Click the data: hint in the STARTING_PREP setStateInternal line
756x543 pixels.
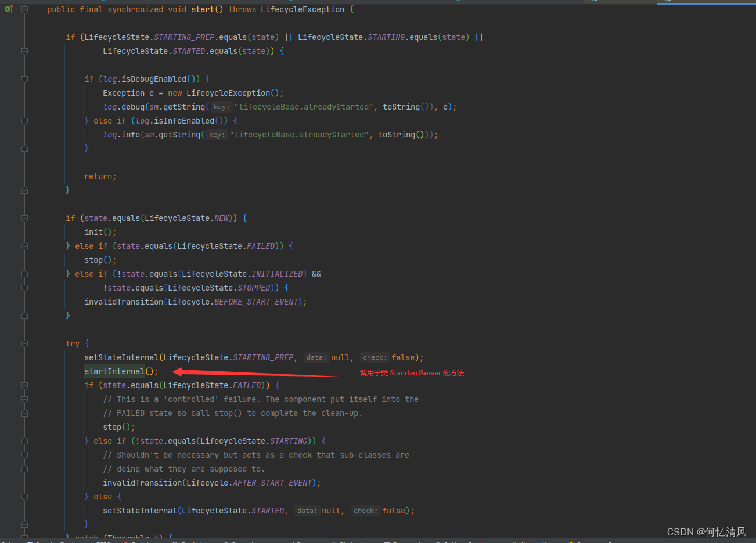316,357
